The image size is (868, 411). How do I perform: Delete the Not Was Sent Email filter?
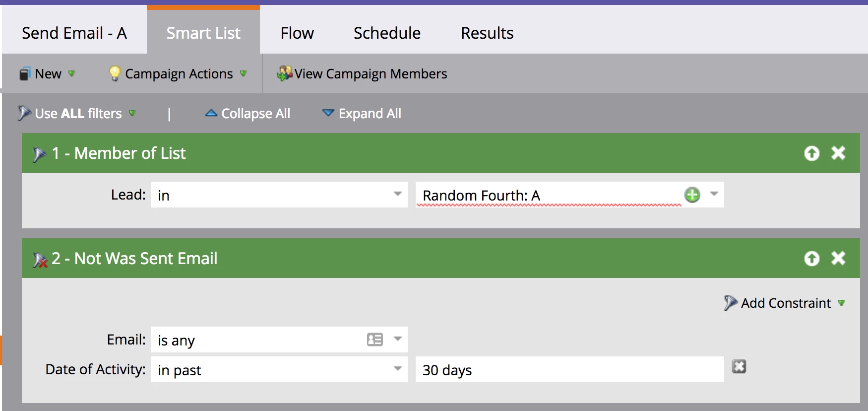coord(838,258)
